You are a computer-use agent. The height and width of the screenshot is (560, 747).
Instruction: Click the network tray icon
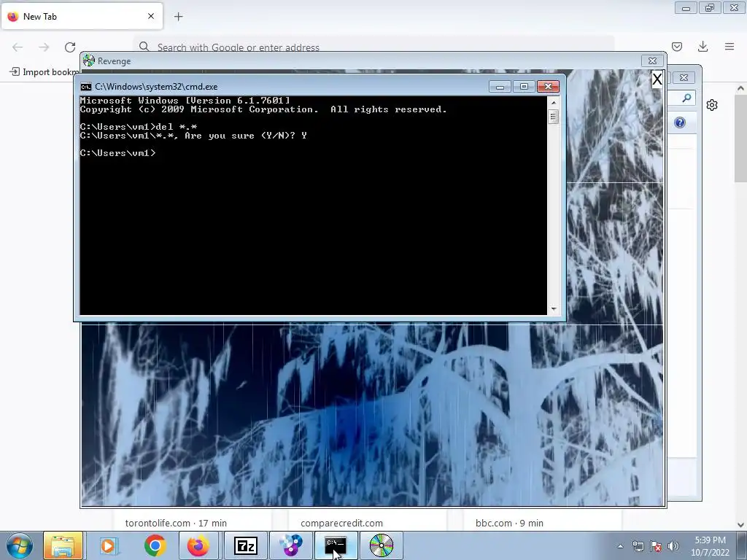(x=638, y=546)
